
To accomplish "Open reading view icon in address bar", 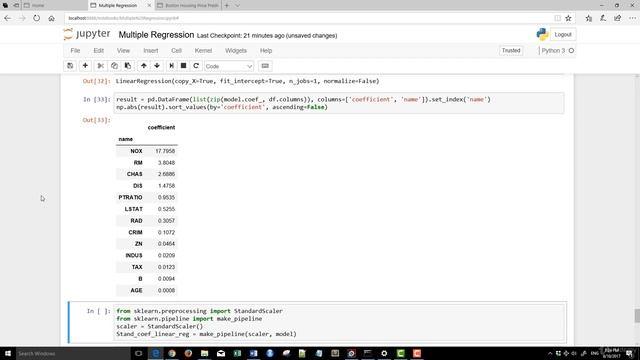I will 557,18.
